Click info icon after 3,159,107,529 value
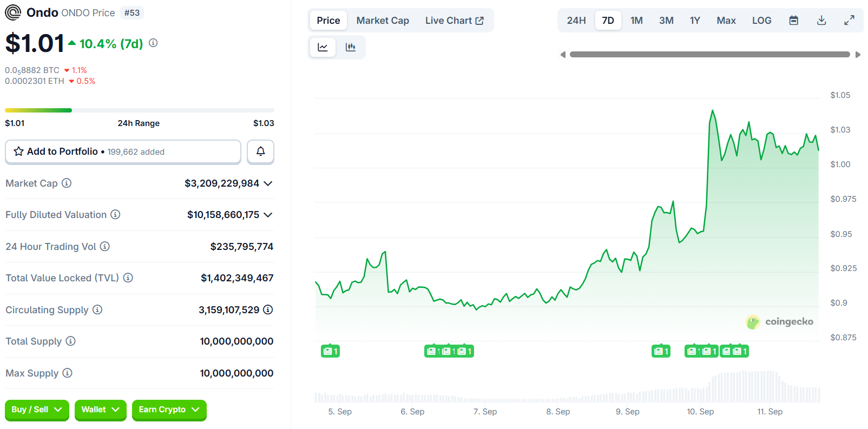The image size is (868, 429). pyautogui.click(x=268, y=309)
